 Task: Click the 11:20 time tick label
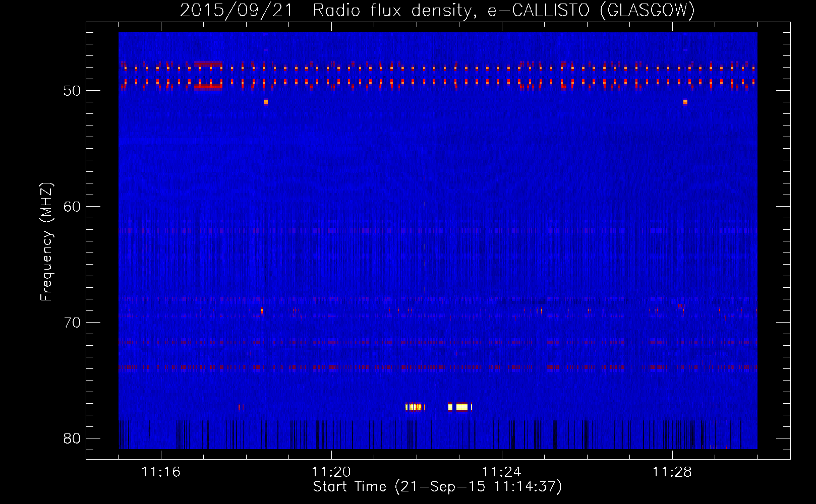point(331,472)
